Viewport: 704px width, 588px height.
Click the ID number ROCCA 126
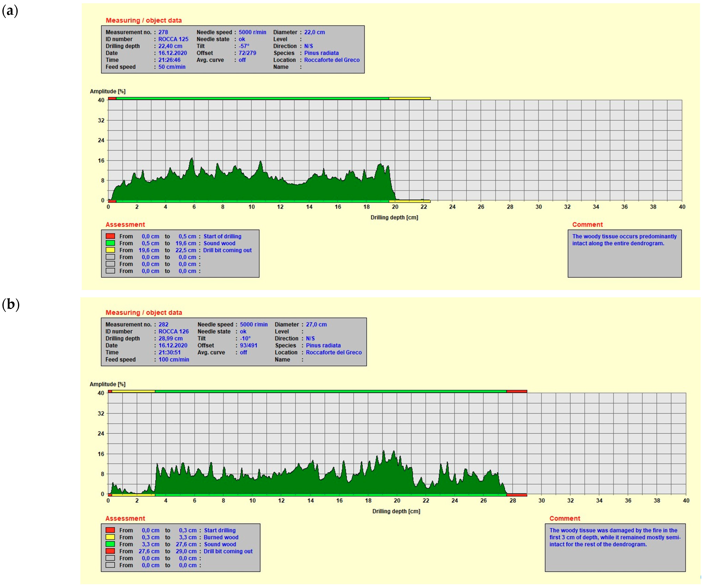(173, 331)
